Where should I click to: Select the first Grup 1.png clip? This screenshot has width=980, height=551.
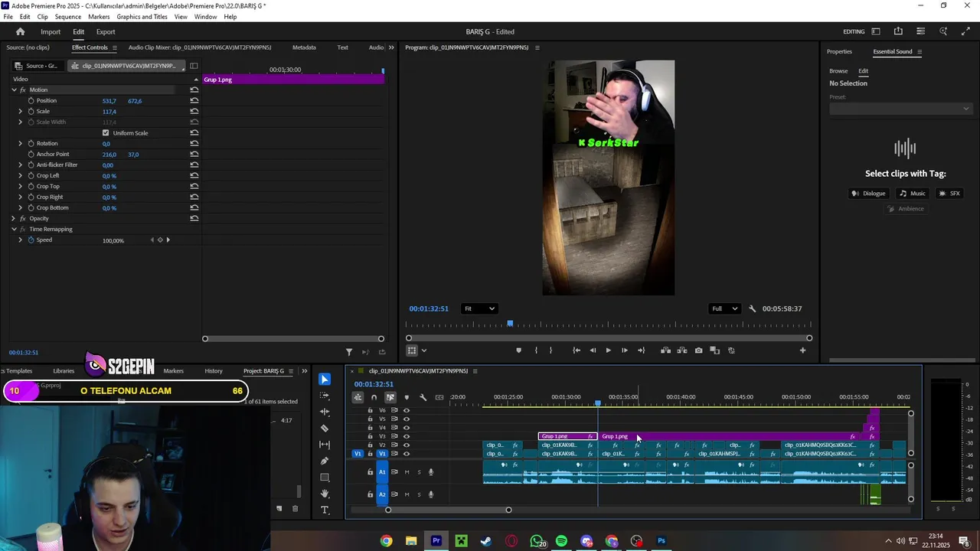coord(567,436)
